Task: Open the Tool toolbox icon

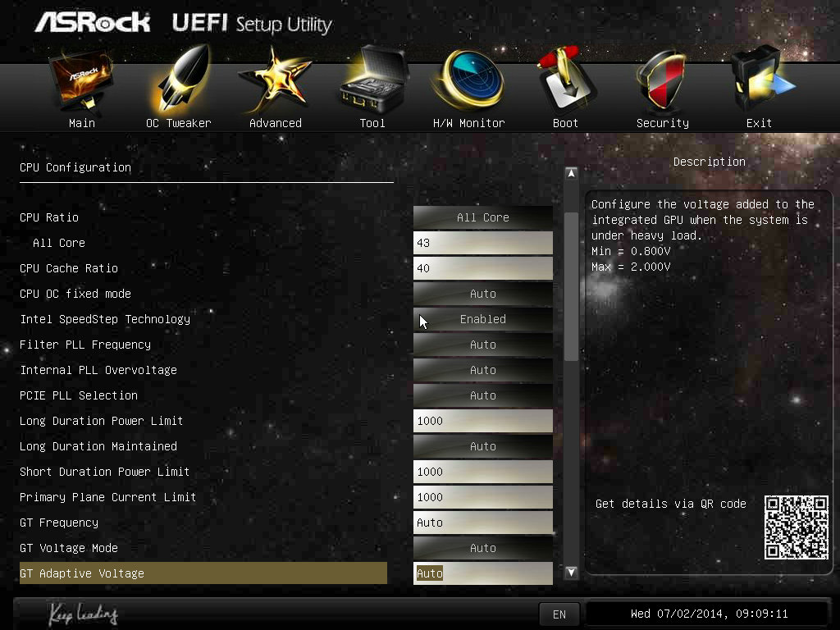Action: pos(372,80)
